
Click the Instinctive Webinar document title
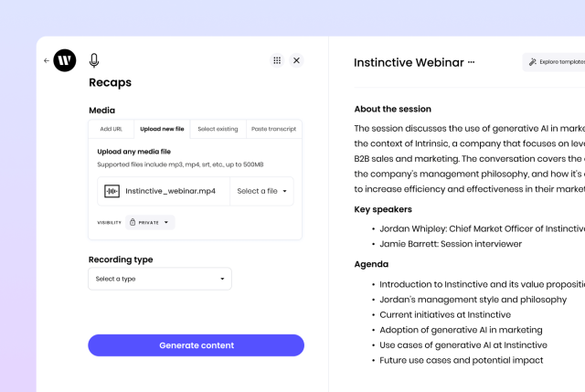coord(409,62)
